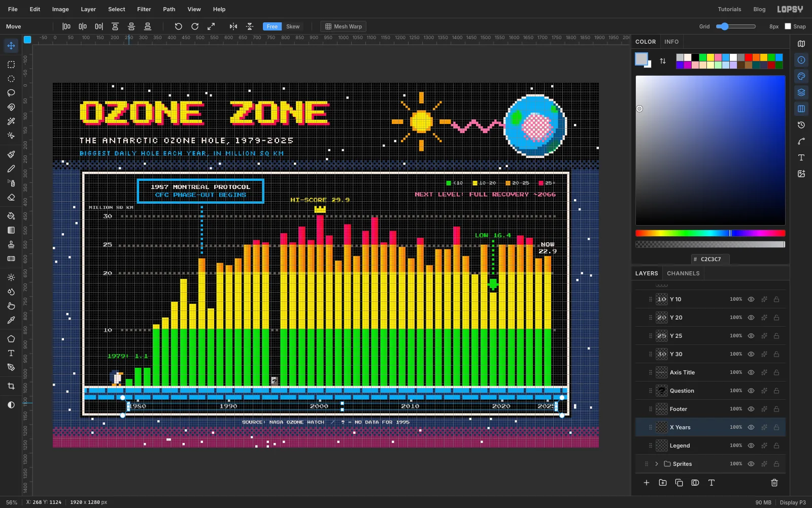Adjust the Grid size slider
The width and height of the screenshot is (812, 508).
click(736, 26)
